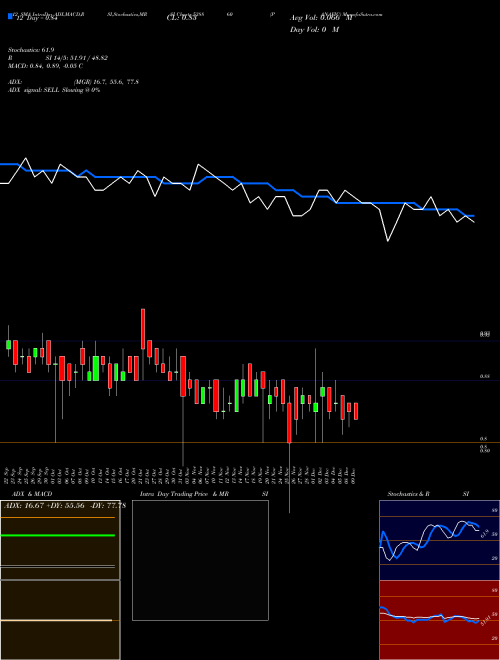The height and width of the screenshot is (660, 500).
Task: Click the green line in the ADX panel
Action: (x=58, y=535)
